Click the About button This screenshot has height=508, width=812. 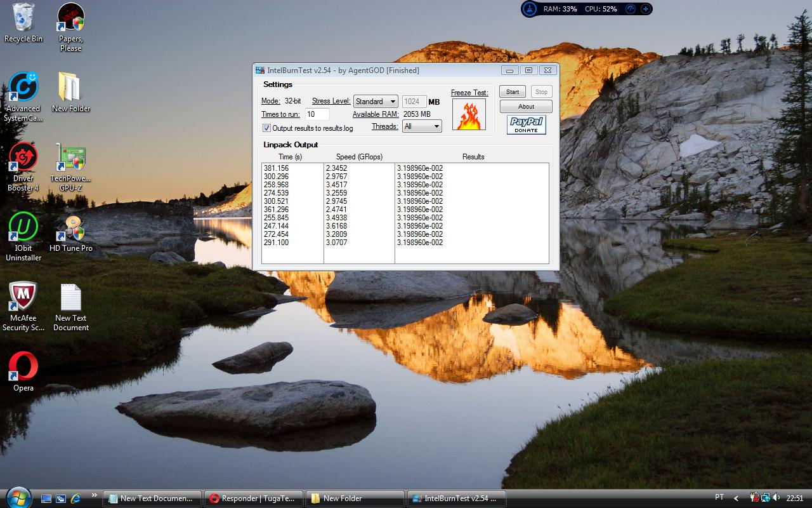coord(526,107)
